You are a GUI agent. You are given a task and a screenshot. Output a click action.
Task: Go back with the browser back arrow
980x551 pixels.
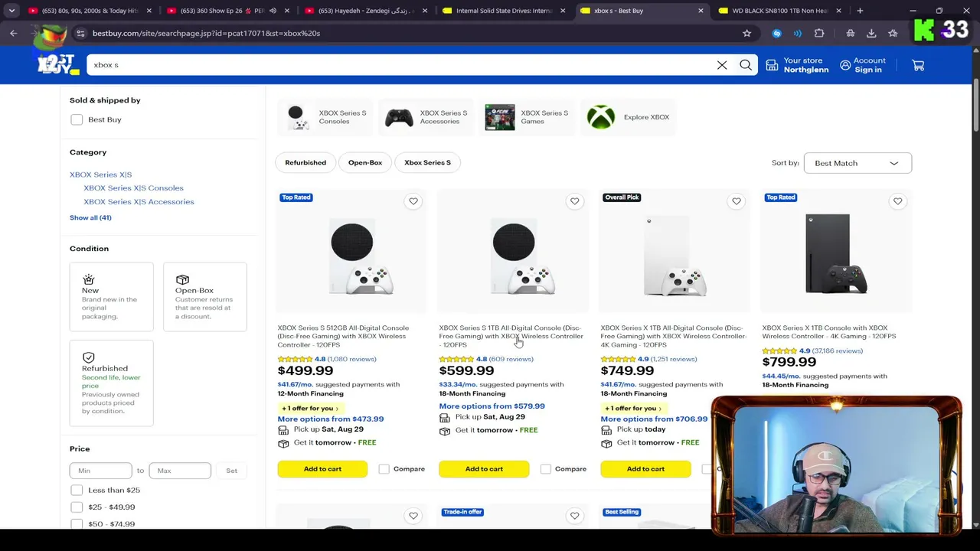click(x=13, y=33)
